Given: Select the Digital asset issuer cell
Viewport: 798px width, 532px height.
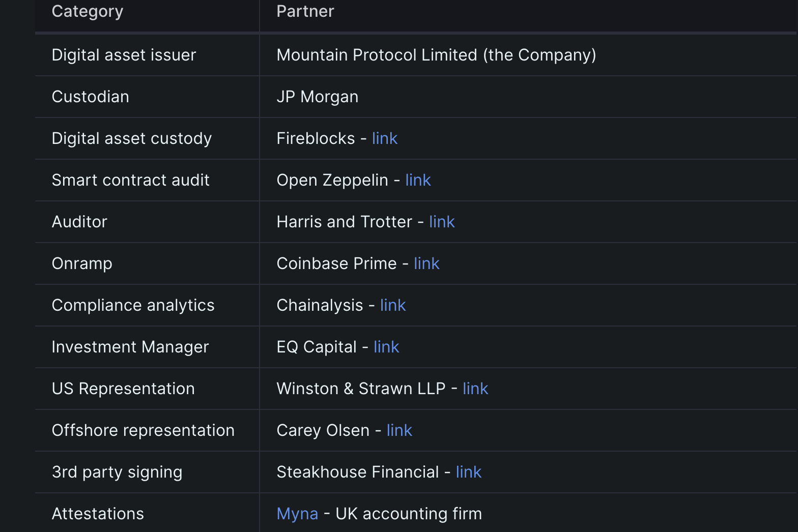Looking at the screenshot, I should click(124, 55).
